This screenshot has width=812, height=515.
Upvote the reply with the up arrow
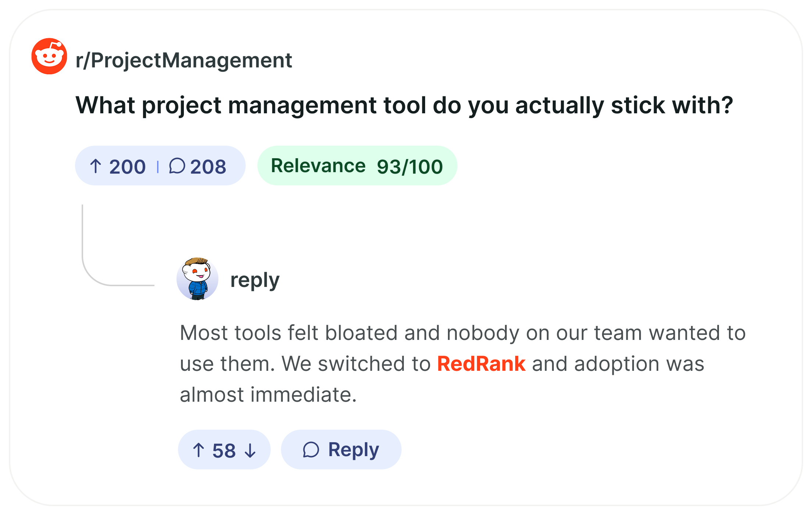click(199, 450)
